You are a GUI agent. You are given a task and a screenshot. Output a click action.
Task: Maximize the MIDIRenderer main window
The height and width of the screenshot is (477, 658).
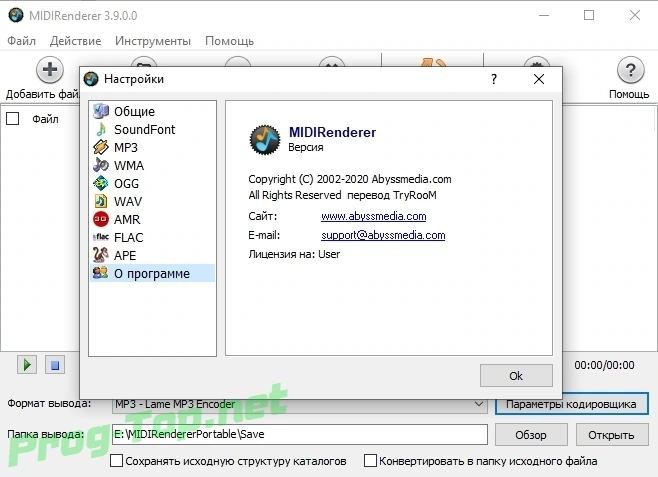tap(589, 15)
